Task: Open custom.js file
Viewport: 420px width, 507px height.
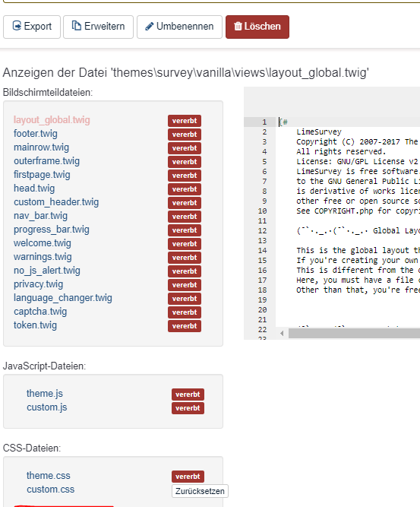Action: click(47, 407)
